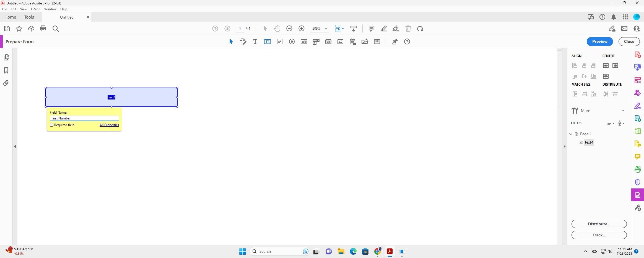Select the Date field tool

[352, 42]
